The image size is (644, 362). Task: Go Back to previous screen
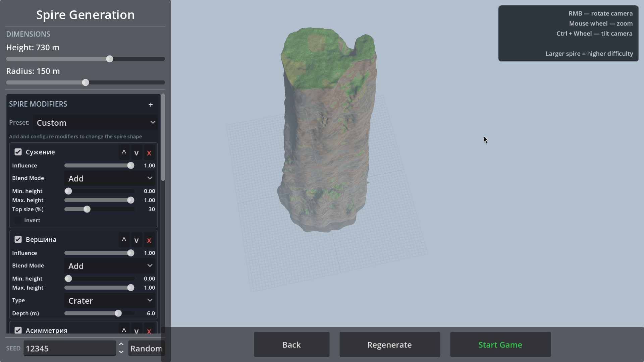tap(291, 345)
